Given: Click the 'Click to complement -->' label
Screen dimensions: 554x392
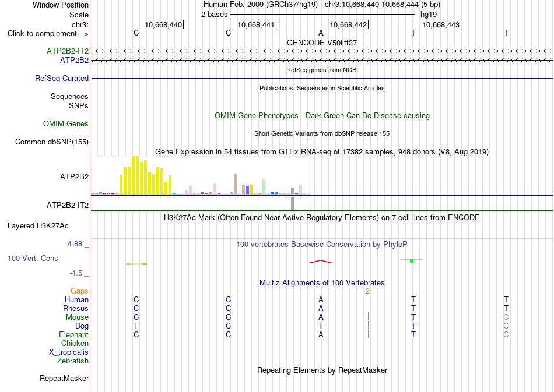Looking at the screenshot, I should pyautogui.click(x=48, y=34).
